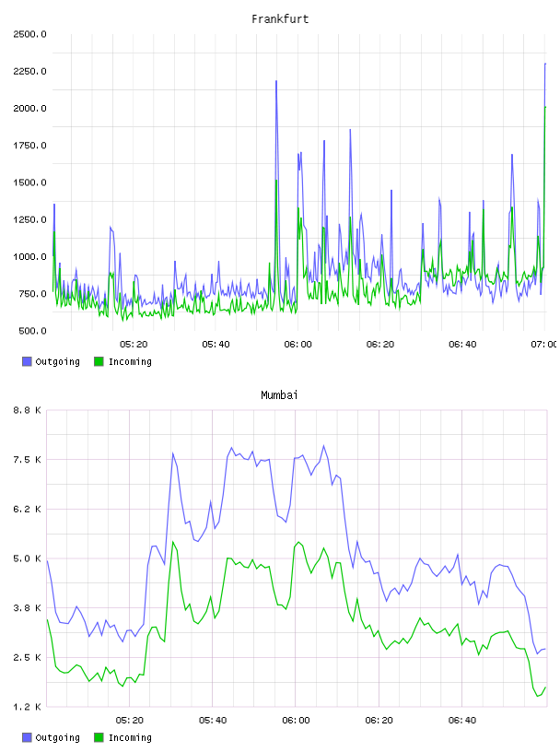Click the Outgoing legend label in Frankfurt chart
Screen dimensions: 560x752
pos(57,361)
